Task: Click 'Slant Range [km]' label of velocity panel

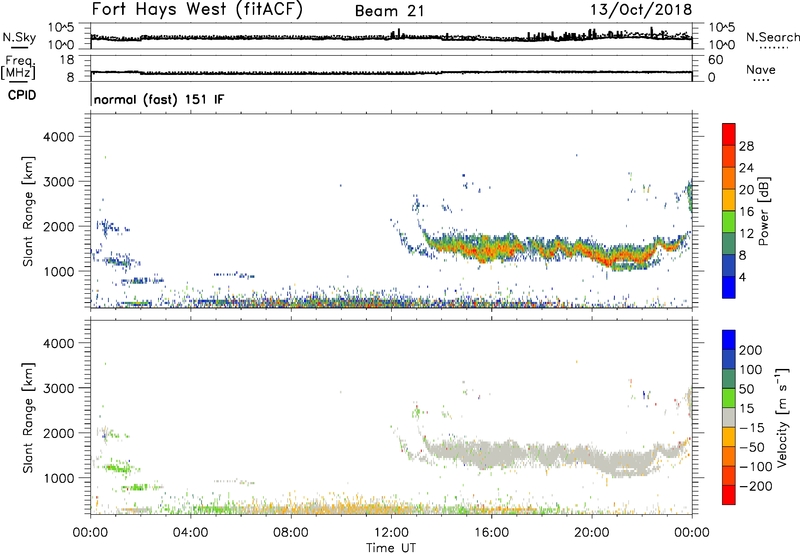Action: click(x=28, y=418)
